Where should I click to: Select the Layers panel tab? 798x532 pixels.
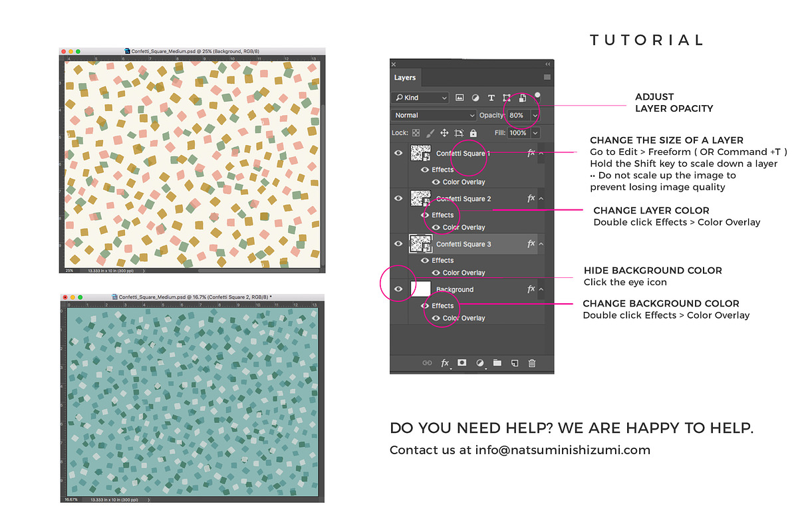click(405, 78)
